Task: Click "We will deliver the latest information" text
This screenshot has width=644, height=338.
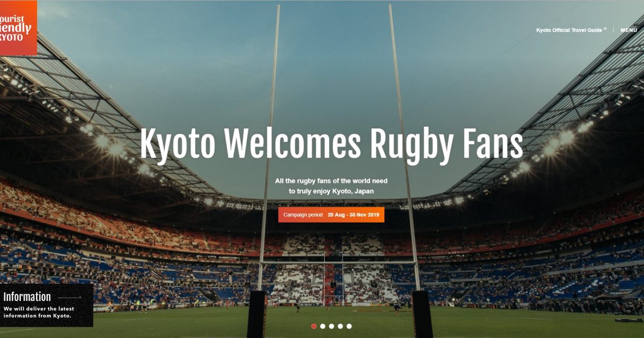Action: point(39,312)
